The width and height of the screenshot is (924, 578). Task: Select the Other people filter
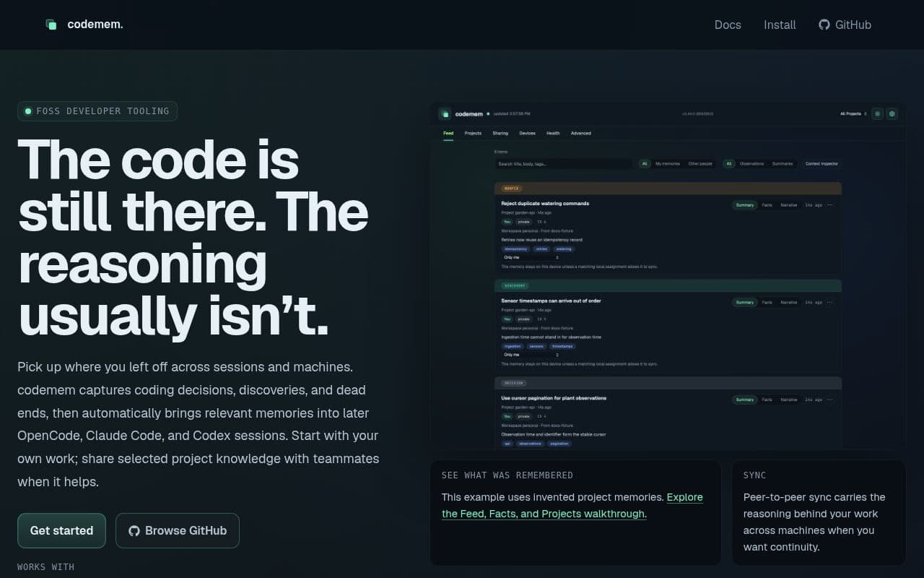pos(700,164)
